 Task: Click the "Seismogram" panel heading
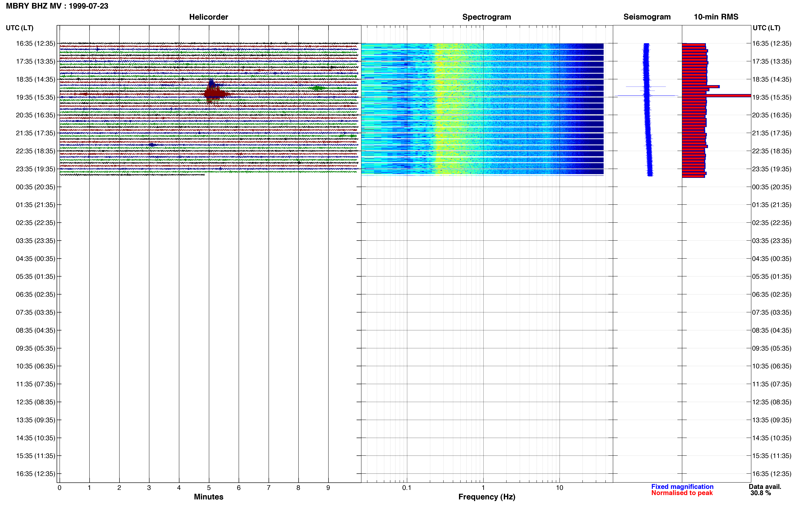click(647, 17)
